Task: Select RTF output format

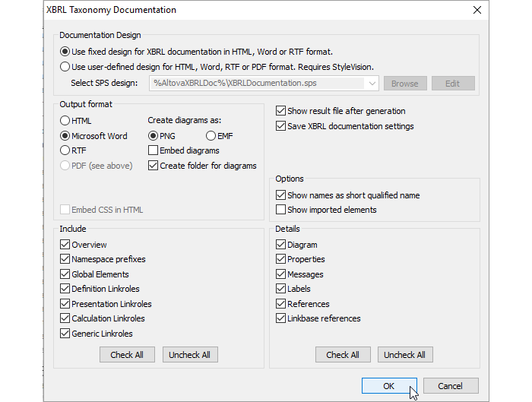Action: [65, 150]
